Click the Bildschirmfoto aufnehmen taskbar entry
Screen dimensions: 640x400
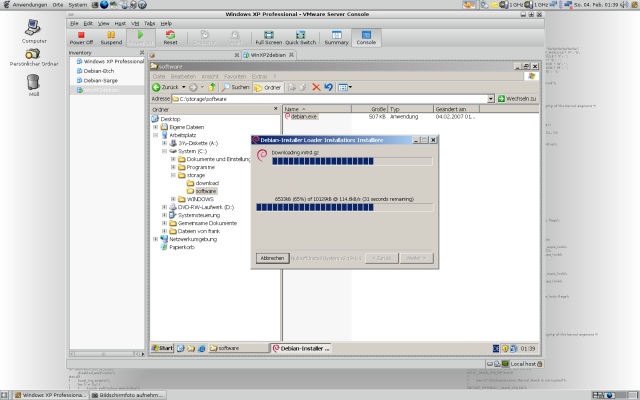pyautogui.click(x=127, y=395)
